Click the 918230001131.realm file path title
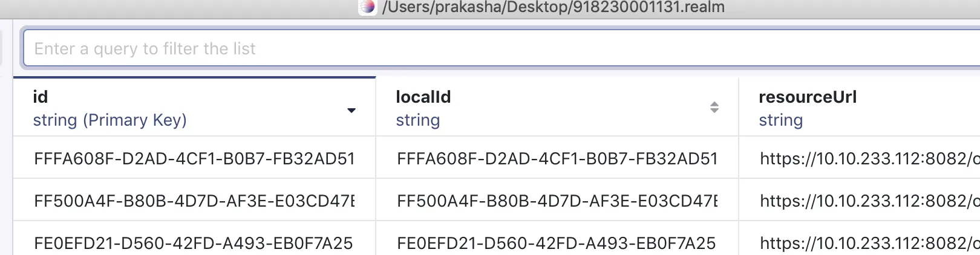This screenshot has height=255, width=980. coord(553,7)
